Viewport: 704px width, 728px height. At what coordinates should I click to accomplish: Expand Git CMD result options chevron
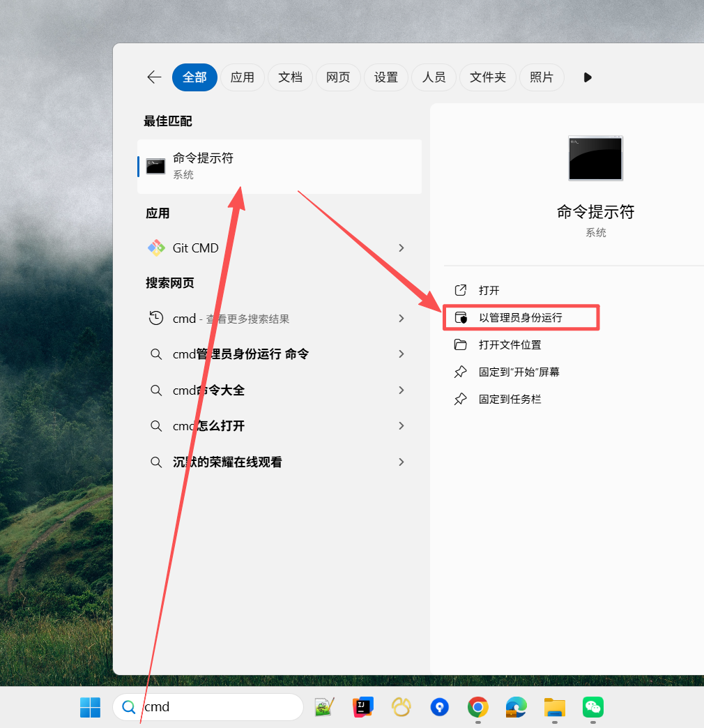tap(401, 248)
